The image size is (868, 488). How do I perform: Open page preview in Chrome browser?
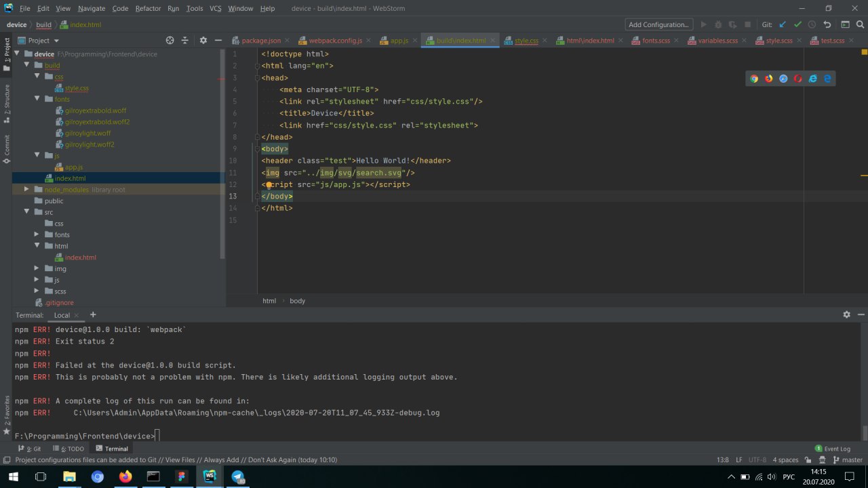click(x=754, y=79)
